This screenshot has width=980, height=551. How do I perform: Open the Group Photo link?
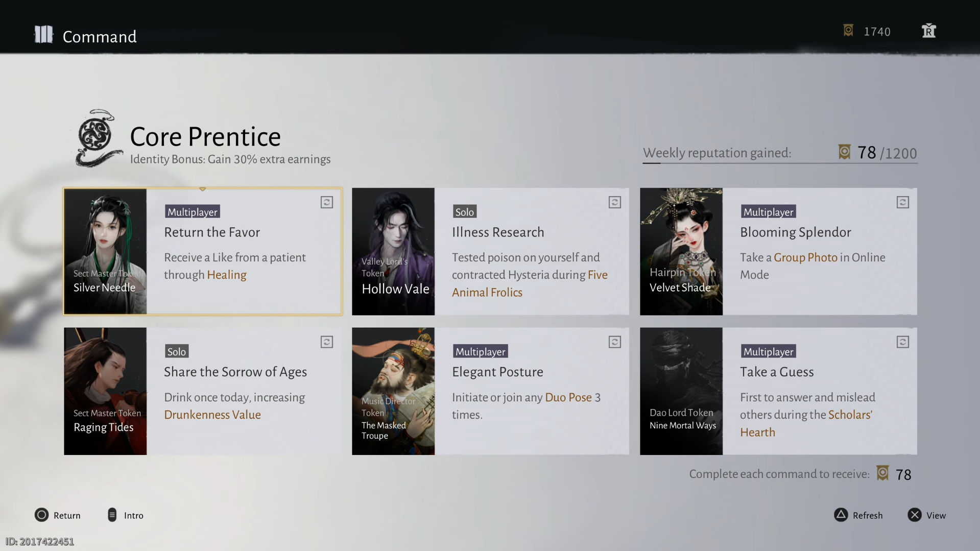click(805, 257)
